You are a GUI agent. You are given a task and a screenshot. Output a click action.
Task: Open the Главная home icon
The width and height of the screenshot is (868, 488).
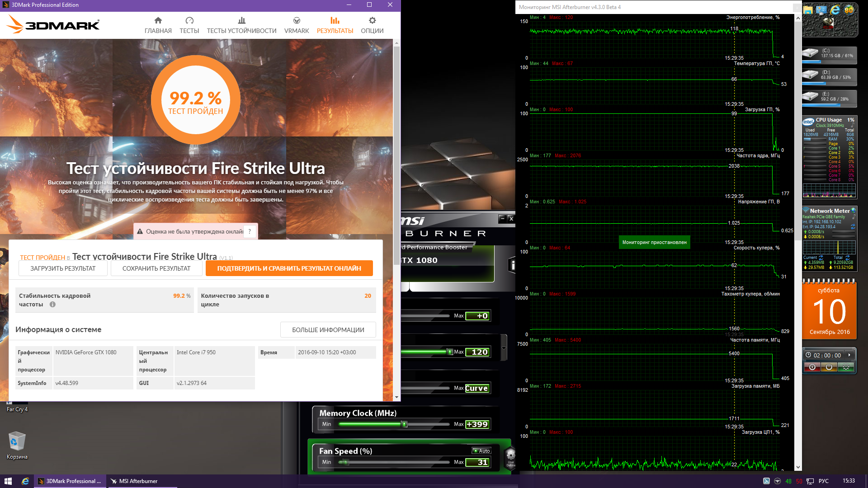(x=158, y=21)
